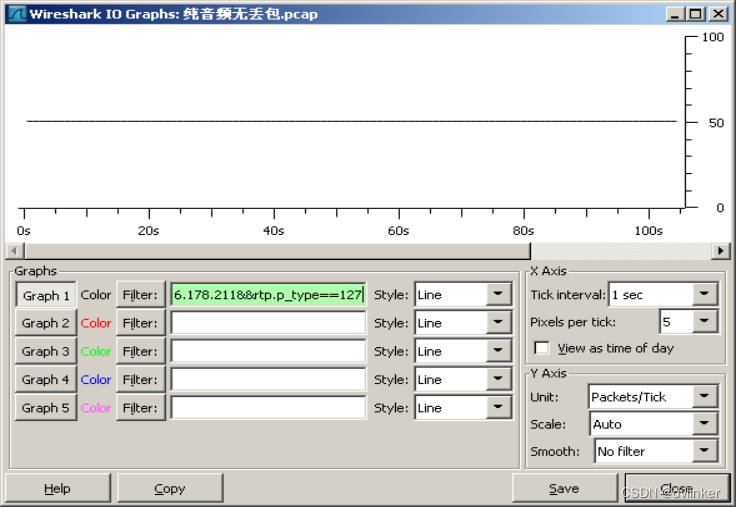Viewport: 736px width, 508px height.
Task: Open the Graph 5 Style dropdown
Action: click(463, 408)
